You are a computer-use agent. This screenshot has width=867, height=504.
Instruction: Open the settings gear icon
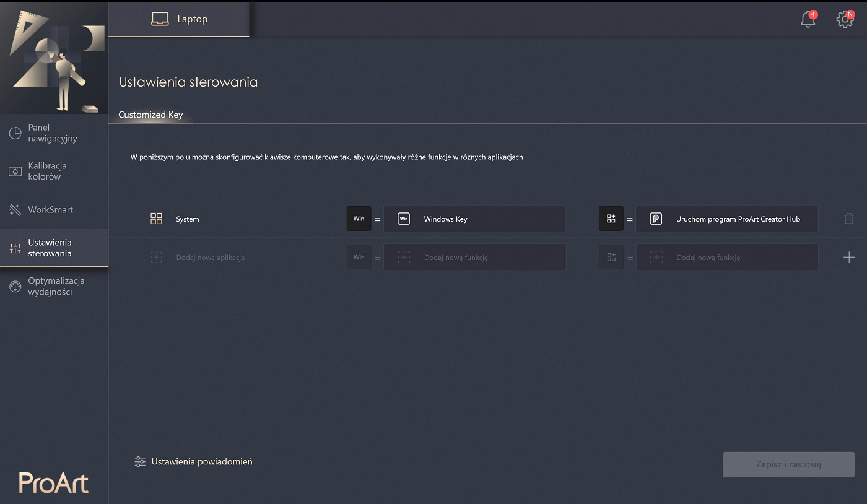845,19
